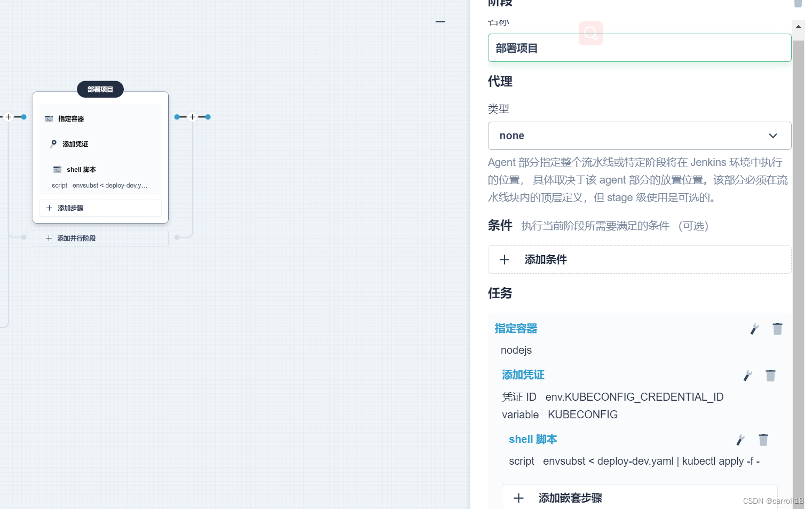Click the stage name field containing 部署项目
Image resolution: width=812 pixels, height=509 pixels.
[640, 48]
